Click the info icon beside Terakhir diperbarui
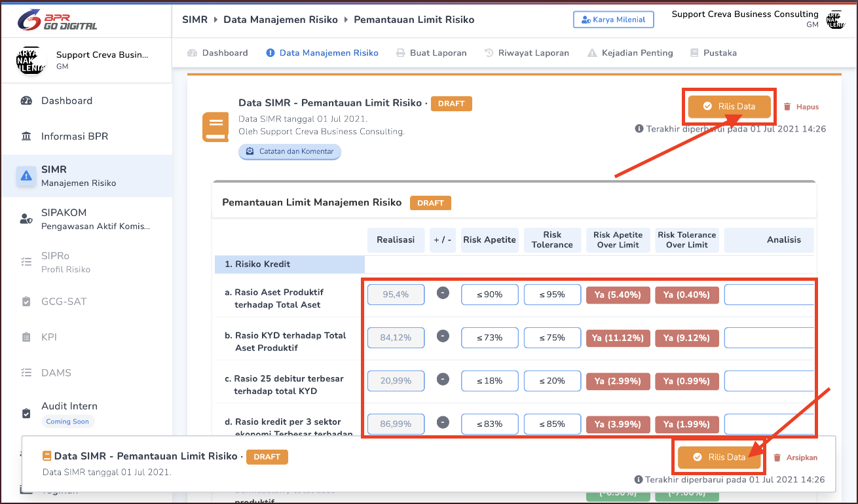 click(x=639, y=129)
